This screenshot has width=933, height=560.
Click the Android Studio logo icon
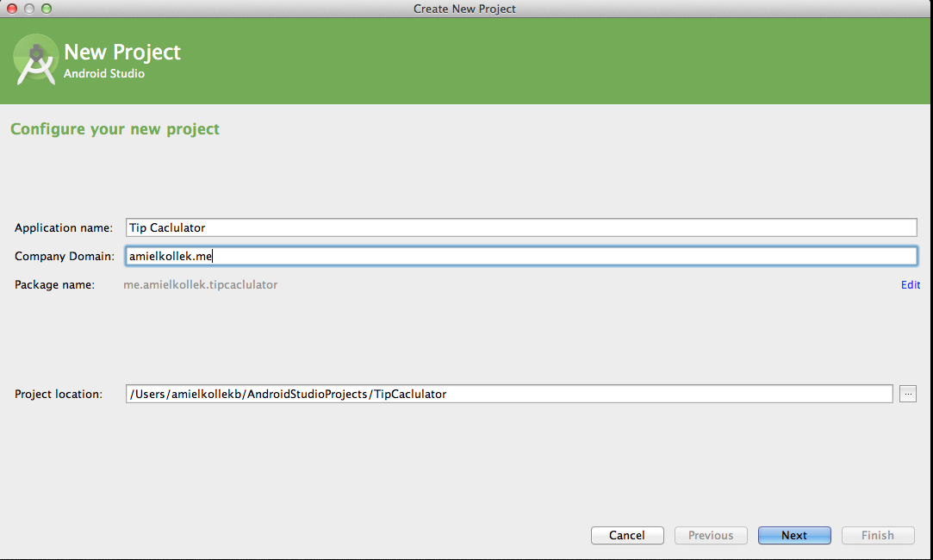pyautogui.click(x=35, y=59)
